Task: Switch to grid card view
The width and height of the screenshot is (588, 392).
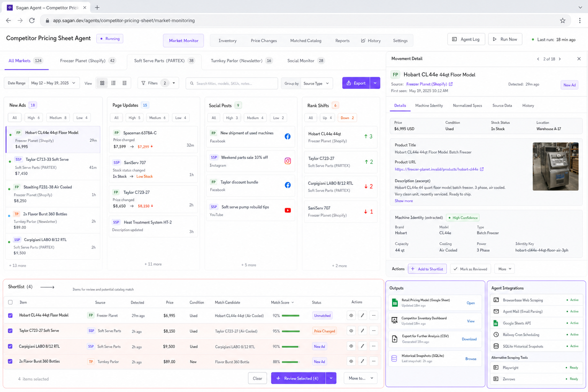Action: tap(102, 83)
